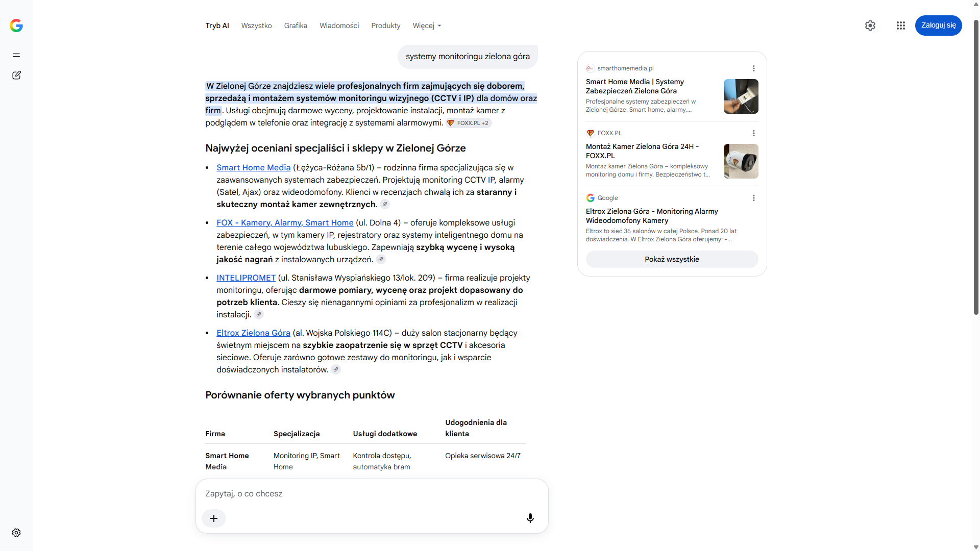Click source link icon after Smart Home Media paragraph

coord(385,205)
